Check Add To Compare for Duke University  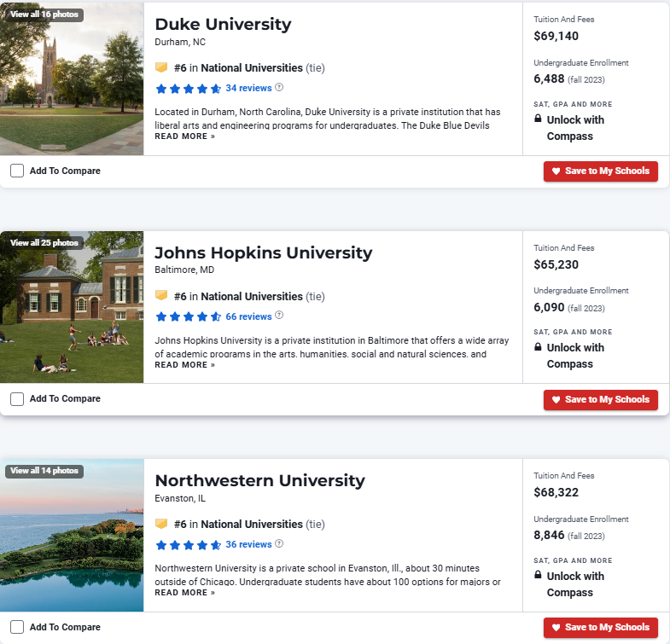coord(17,171)
